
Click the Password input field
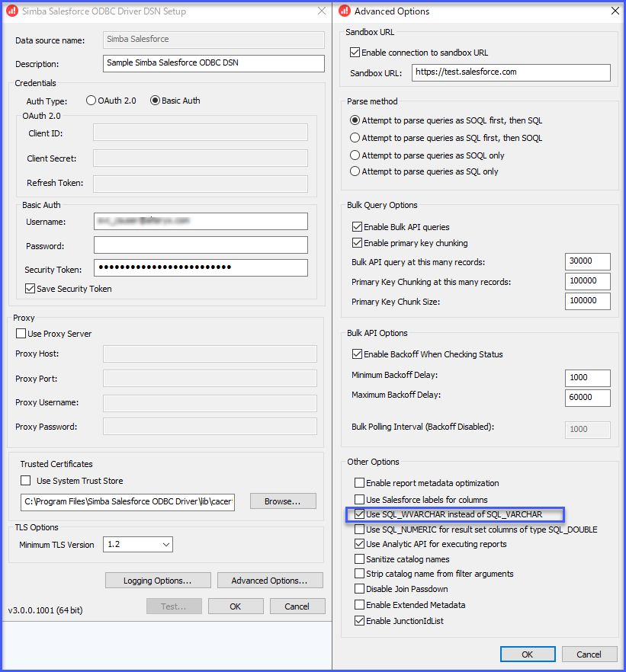(x=201, y=245)
